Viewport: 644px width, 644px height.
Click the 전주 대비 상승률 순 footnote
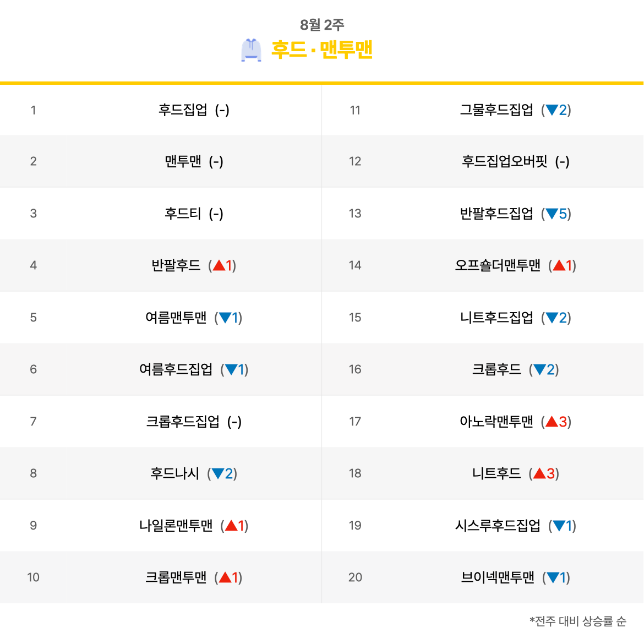point(578,621)
